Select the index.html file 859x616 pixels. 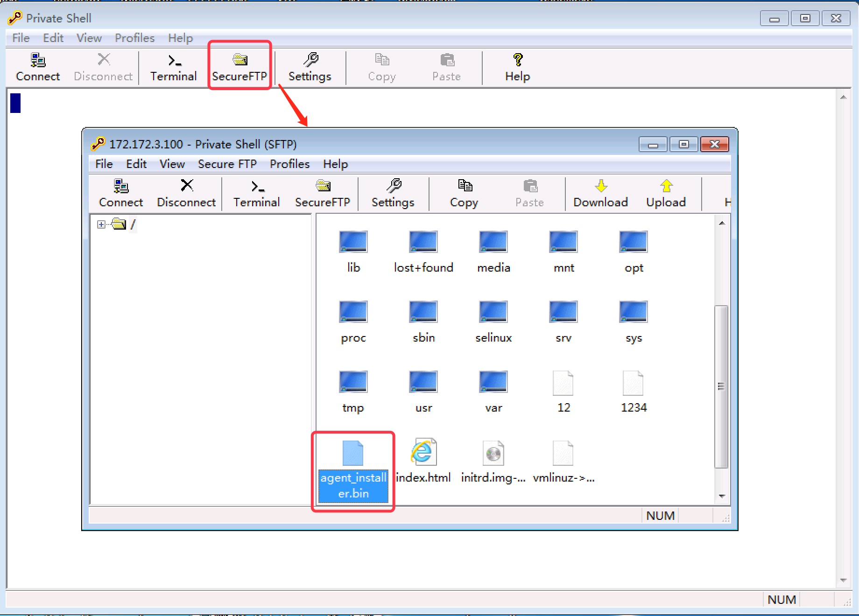point(423,462)
